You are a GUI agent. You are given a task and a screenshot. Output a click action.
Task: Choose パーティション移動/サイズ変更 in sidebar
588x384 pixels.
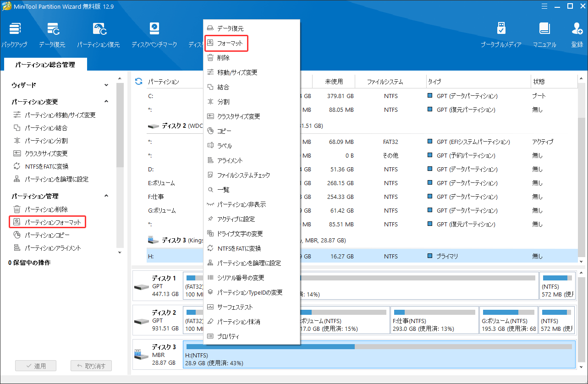(x=54, y=115)
